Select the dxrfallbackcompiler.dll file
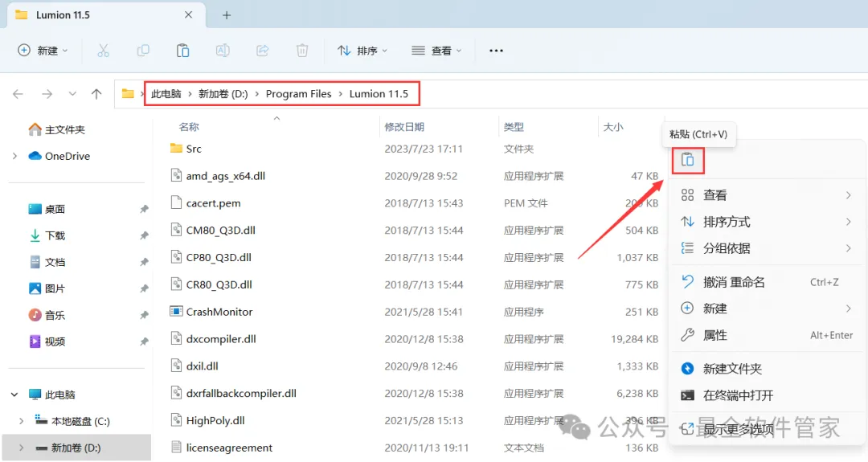 (414, 394)
